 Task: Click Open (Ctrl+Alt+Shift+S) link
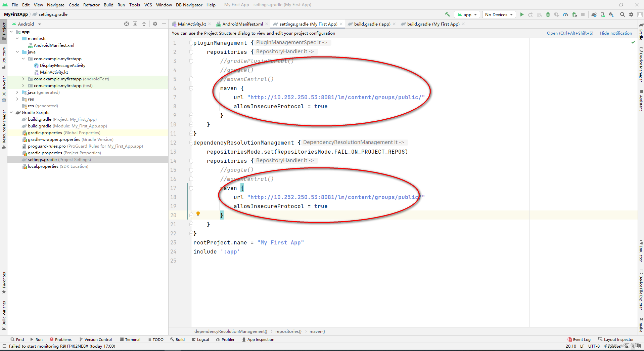570,33
